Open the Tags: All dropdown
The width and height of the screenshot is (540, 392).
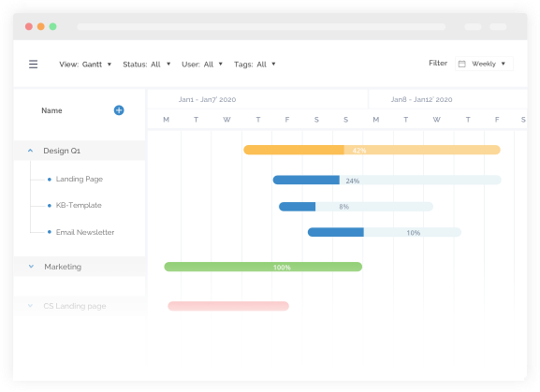255,65
